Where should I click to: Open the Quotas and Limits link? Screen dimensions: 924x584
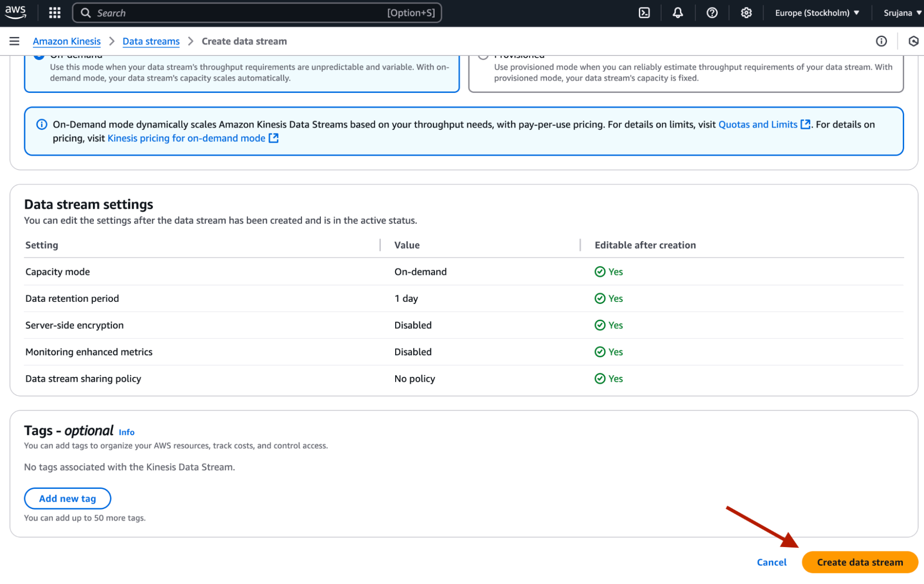(x=758, y=124)
